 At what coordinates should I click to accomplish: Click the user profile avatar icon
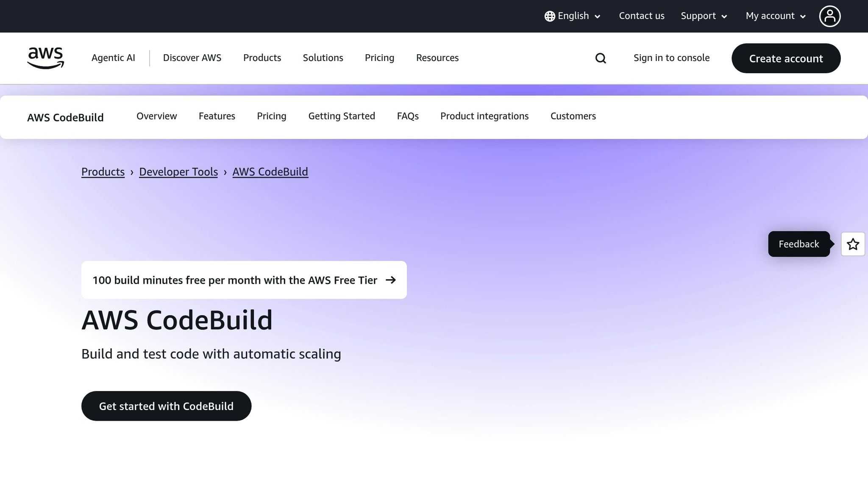click(x=830, y=16)
